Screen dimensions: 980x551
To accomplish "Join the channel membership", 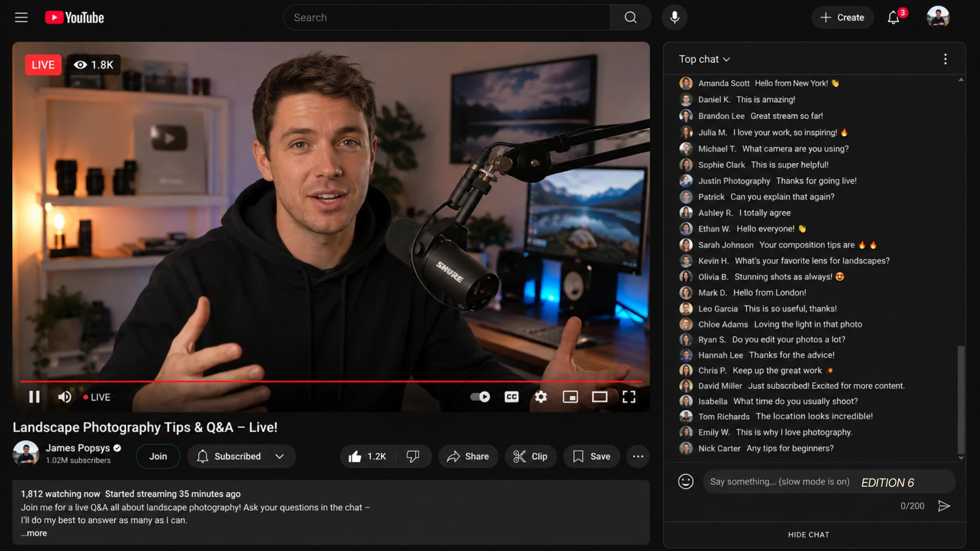I will tap(158, 456).
